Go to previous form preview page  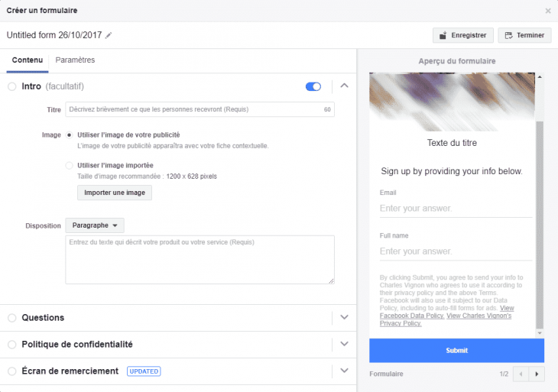pyautogui.click(x=522, y=374)
